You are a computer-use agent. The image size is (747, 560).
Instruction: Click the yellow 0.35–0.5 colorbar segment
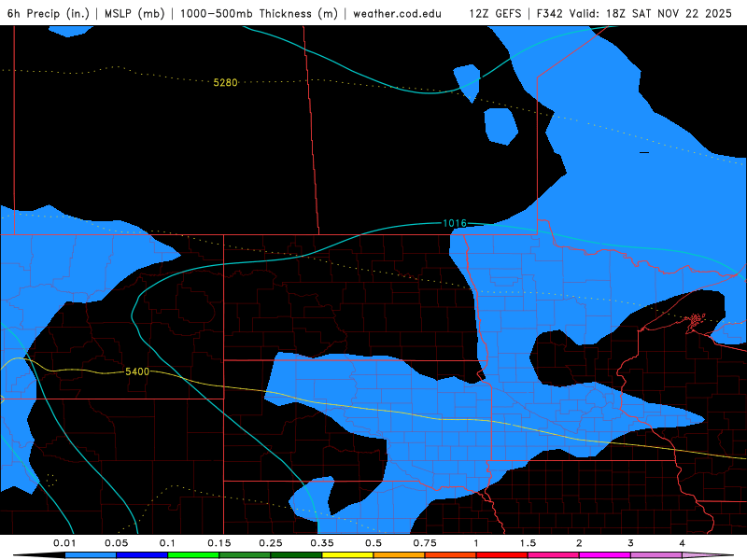point(347,555)
